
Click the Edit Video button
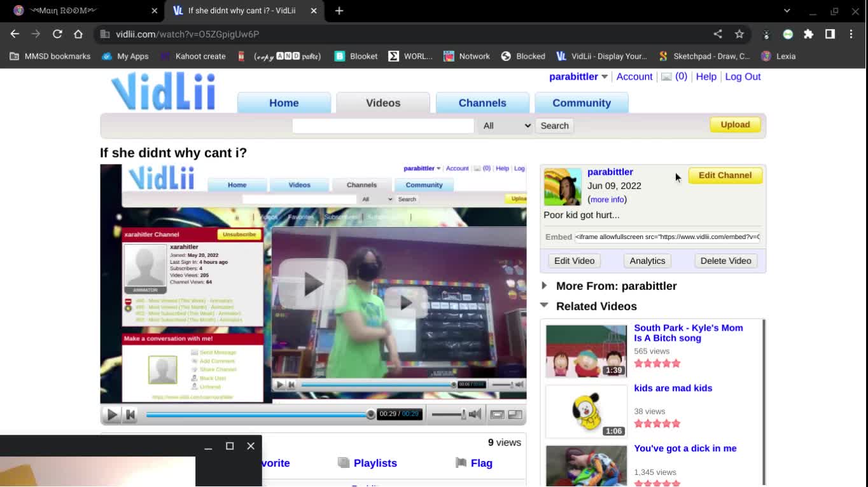574,261
